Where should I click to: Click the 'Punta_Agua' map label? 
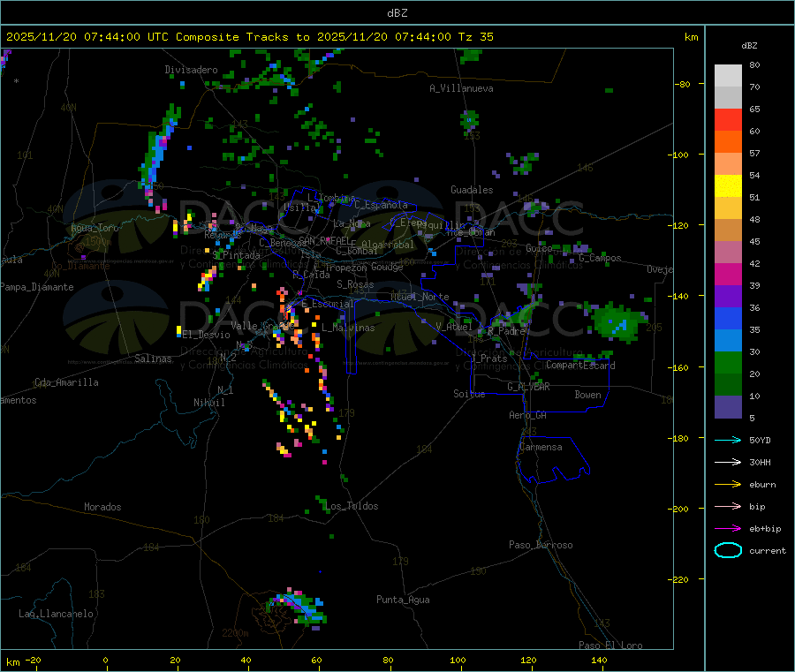(x=403, y=600)
